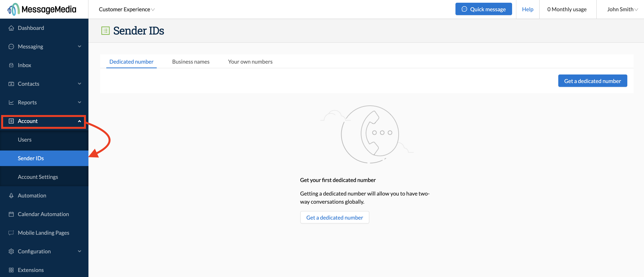Click the Automation rocket icon
The height and width of the screenshot is (277, 644).
click(x=11, y=196)
